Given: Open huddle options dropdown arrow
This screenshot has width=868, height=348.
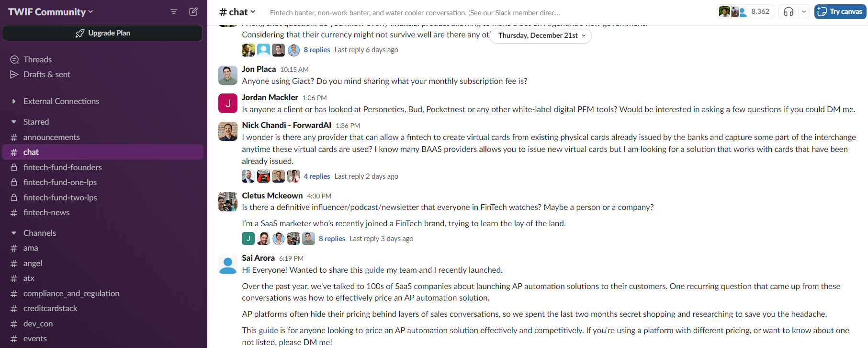Looking at the screenshot, I should (804, 12).
